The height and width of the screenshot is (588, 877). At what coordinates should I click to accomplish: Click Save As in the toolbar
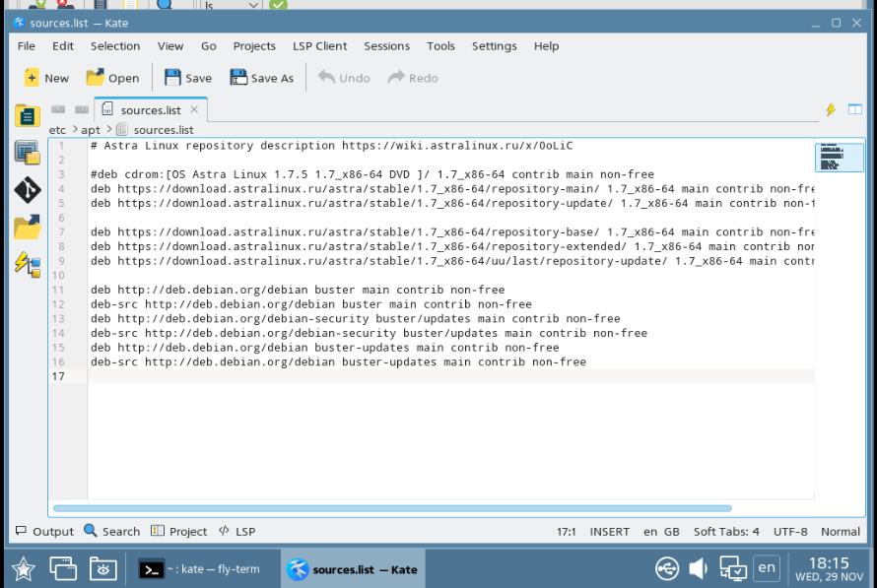[261, 78]
